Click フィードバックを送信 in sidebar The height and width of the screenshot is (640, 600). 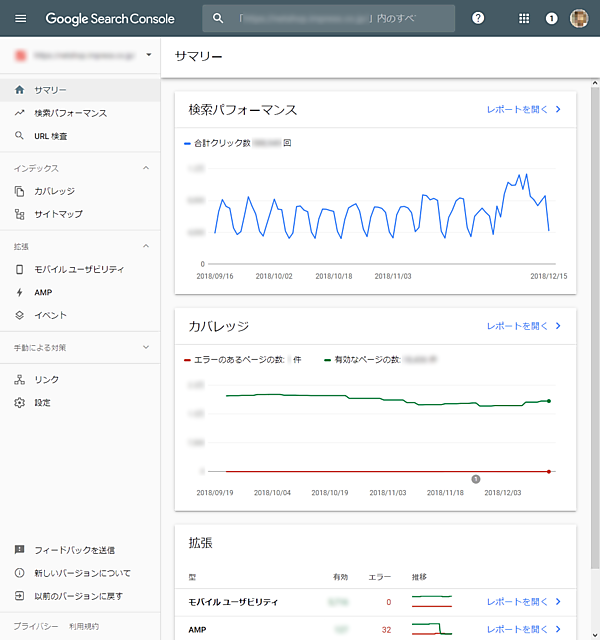[74, 550]
